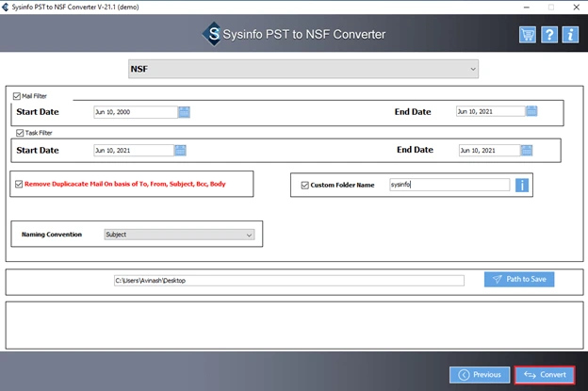Go back with Previous button
588x391 pixels.
(480, 375)
